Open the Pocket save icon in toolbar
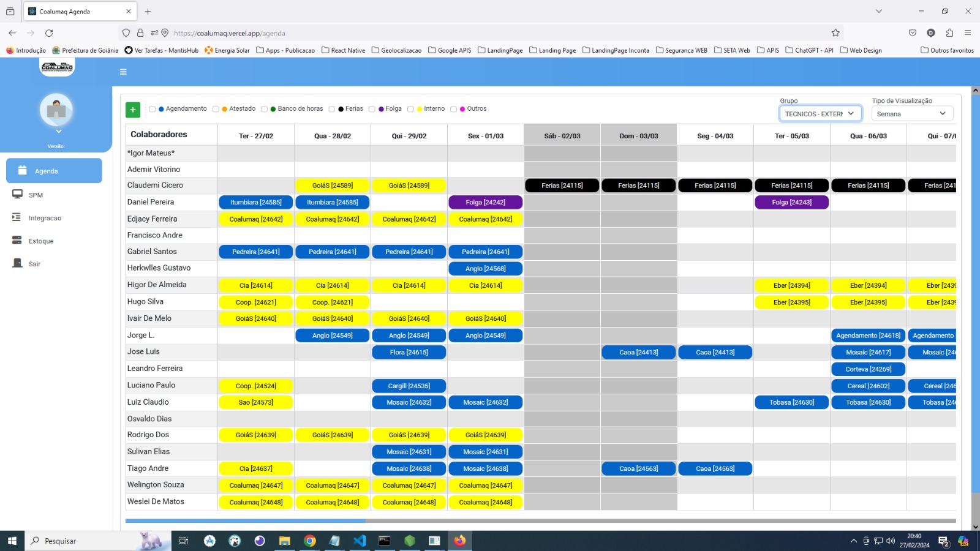980x551 pixels. click(x=913, y=33)
